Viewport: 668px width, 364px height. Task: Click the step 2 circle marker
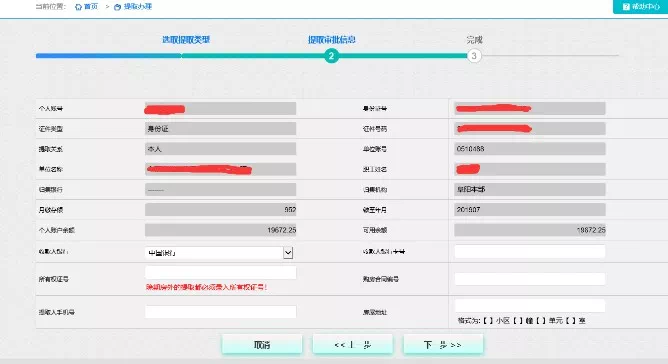click(331, 56)
